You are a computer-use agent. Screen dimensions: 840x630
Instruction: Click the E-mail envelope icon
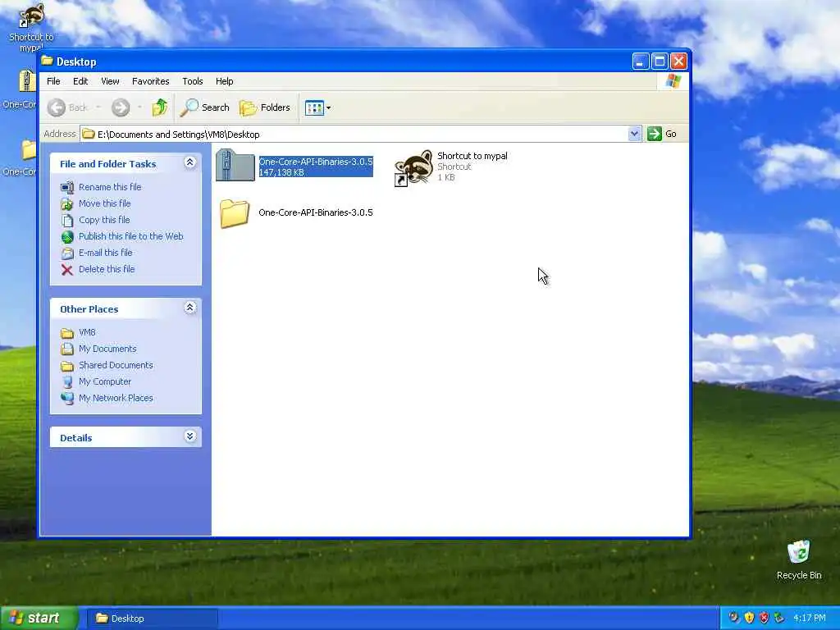67,253
